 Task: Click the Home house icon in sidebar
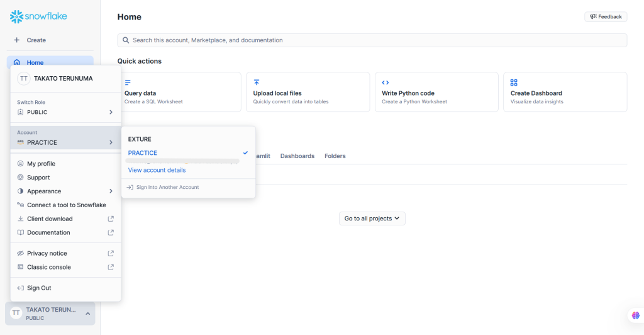click(x=17, y=62)
